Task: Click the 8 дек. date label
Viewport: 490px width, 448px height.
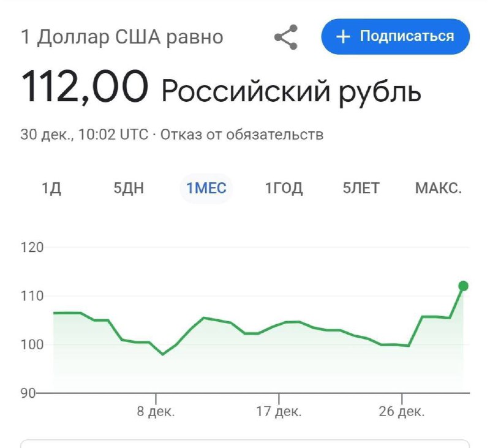Action: (x=156, y=411)
